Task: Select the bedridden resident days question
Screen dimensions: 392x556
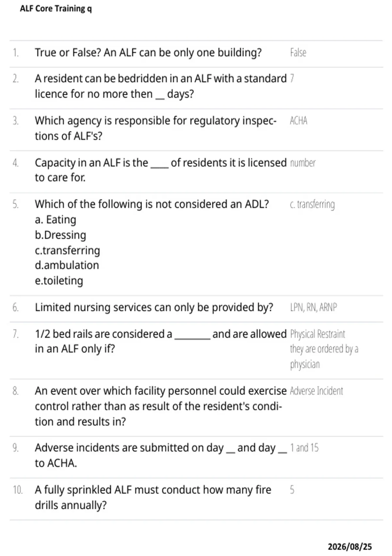Action: [x=161, y=86]
